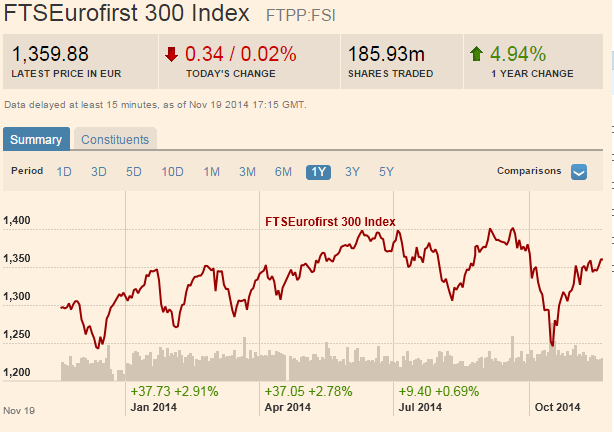Image resolution: width=614 pixels, height=432 pixels.
Task: Click the Jul 2014 timeline marker
Action: 419,408
